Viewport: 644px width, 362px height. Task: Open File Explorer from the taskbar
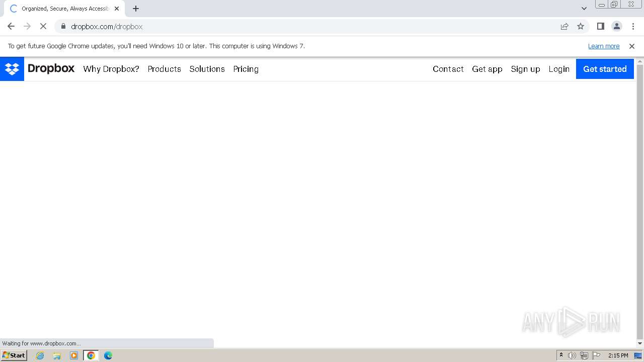[x=57, y=355]
